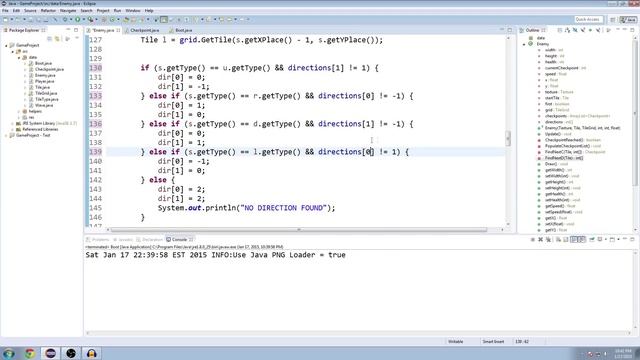Click in the Quick Access field
This screenshot has height=360, width=640.
tap(589, 19)
